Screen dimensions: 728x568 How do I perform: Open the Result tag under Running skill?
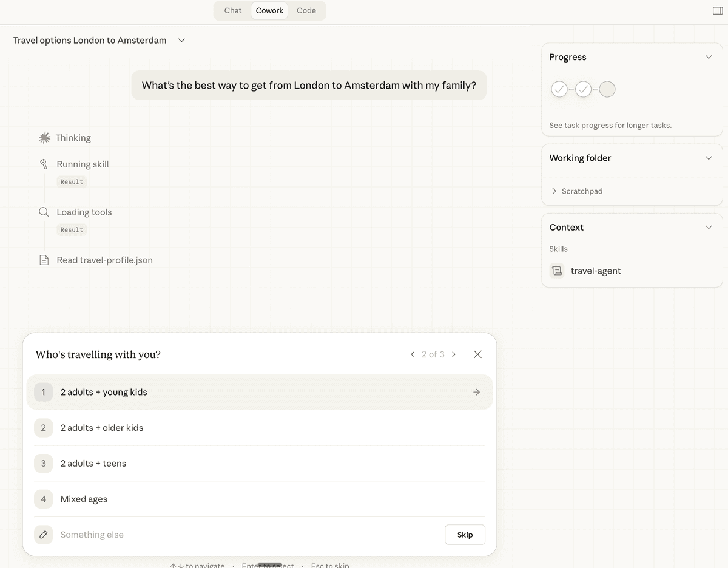tap(72, 182)
